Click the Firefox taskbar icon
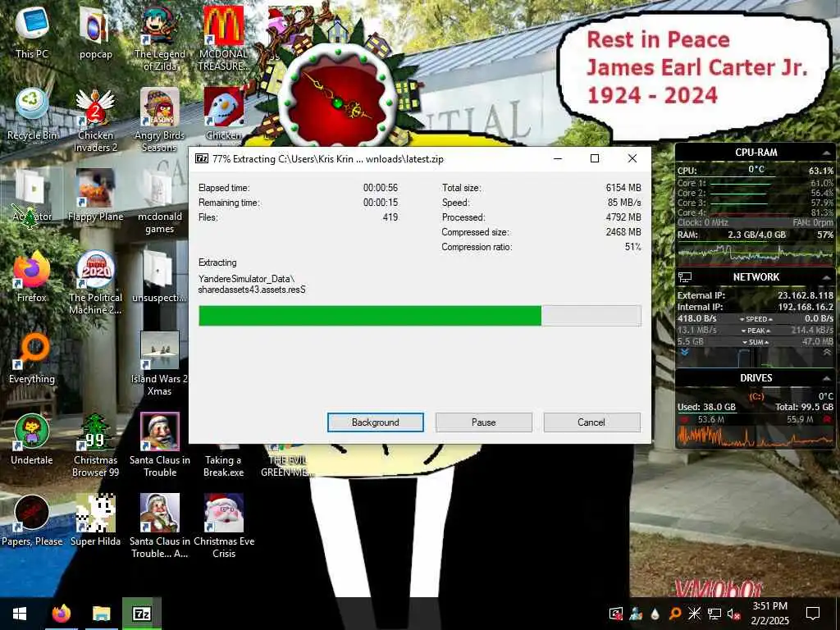840x630 pixels. tap(62, 614)
